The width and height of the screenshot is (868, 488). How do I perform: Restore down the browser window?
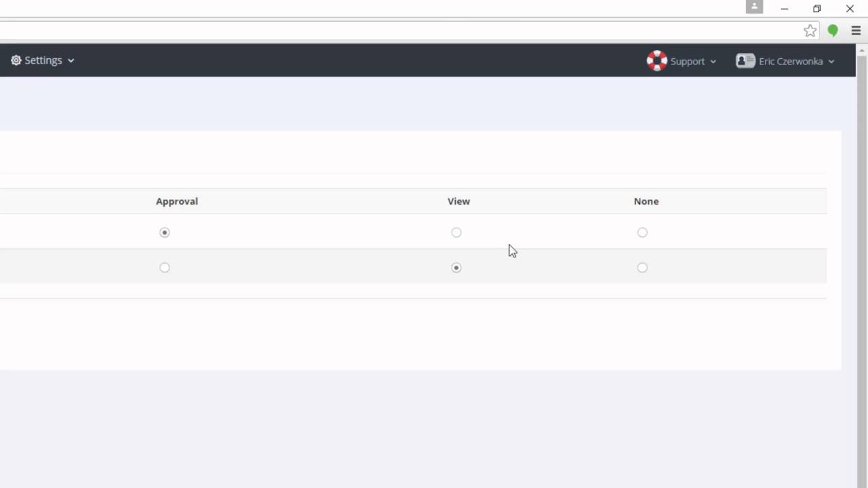coord(817,9)
